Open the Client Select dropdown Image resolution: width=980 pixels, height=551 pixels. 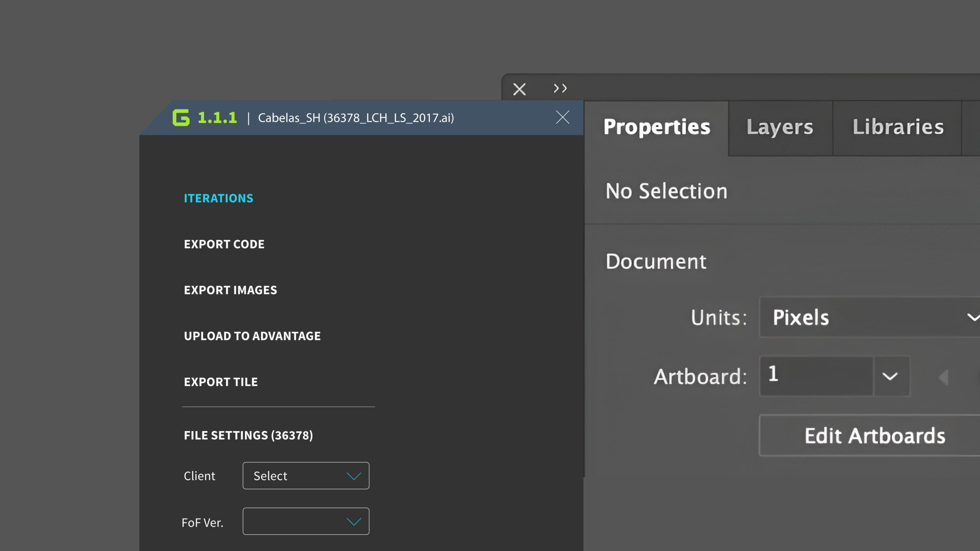tap(306, 476)
